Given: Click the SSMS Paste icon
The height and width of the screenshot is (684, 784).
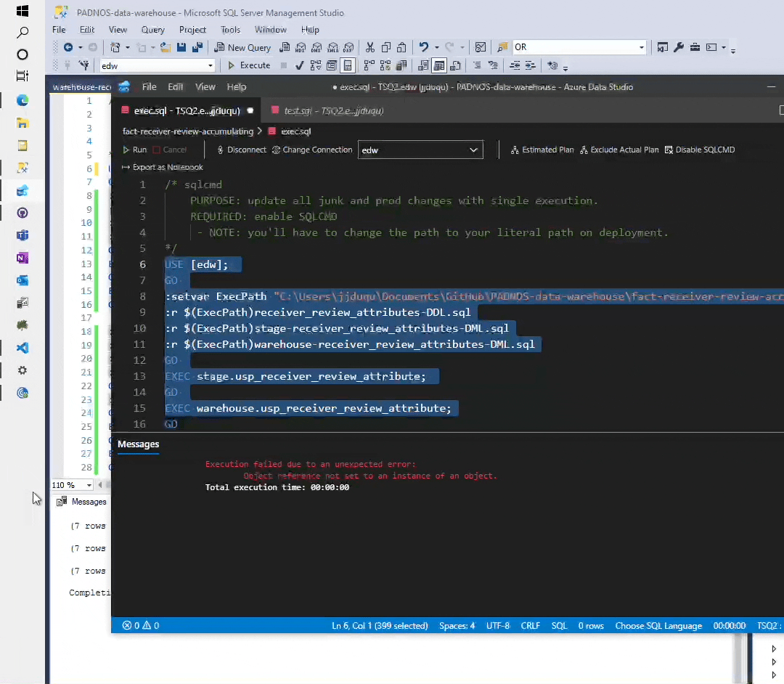Looking at the screenshot, I should (x=401, y=47).
